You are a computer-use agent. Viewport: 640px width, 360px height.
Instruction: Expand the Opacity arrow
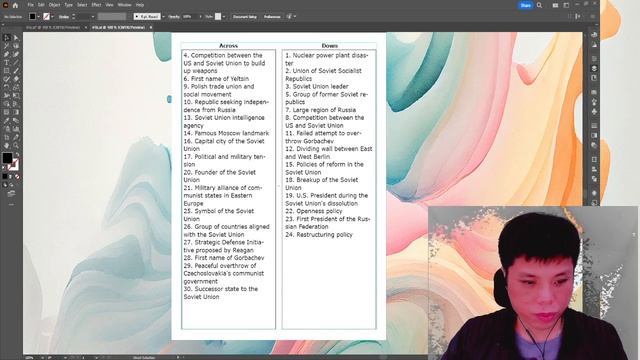tap(200, 17)
